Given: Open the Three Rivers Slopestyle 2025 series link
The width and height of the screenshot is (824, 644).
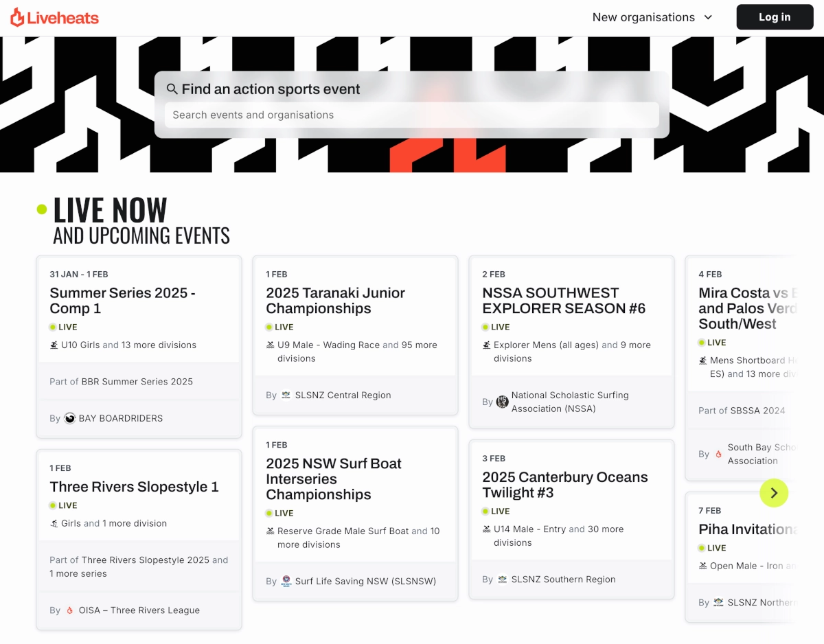Looking at the screenshot, I should point(146,560).
